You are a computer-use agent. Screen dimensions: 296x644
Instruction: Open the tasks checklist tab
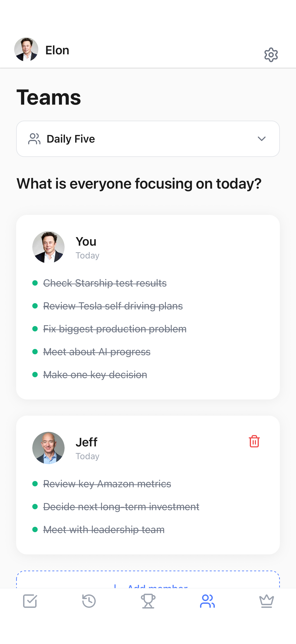click(30, 601)
